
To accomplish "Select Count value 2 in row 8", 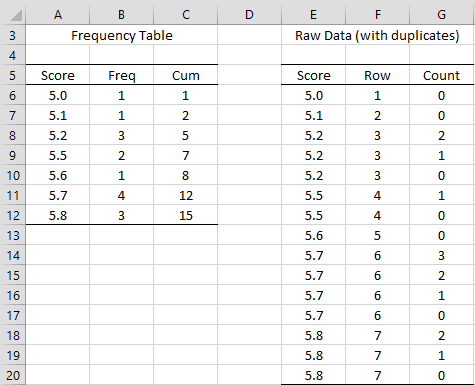I will point(442,135).
